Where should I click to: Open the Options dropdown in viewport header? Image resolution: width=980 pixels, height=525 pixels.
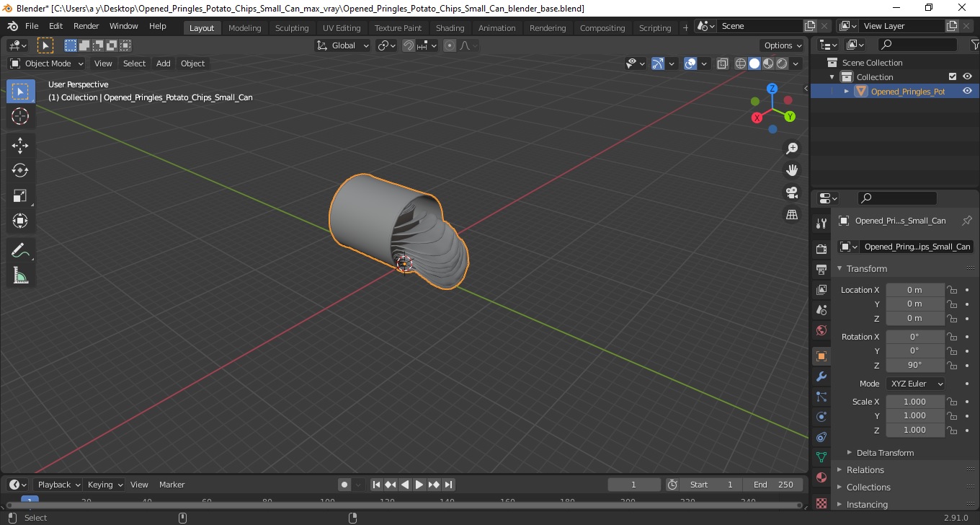783,45
